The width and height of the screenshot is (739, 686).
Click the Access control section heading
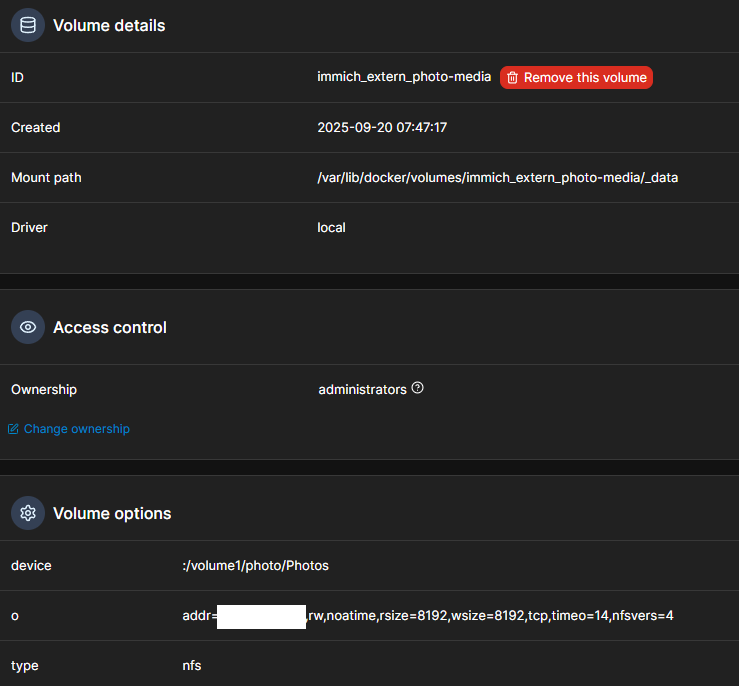tap(110, 328)
